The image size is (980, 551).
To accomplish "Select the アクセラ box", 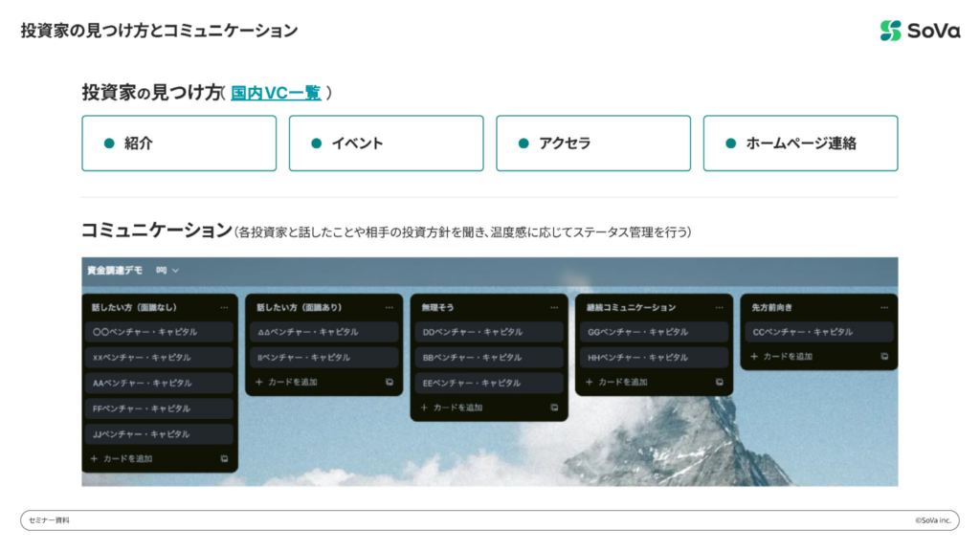I will click(x=593, y=143).
